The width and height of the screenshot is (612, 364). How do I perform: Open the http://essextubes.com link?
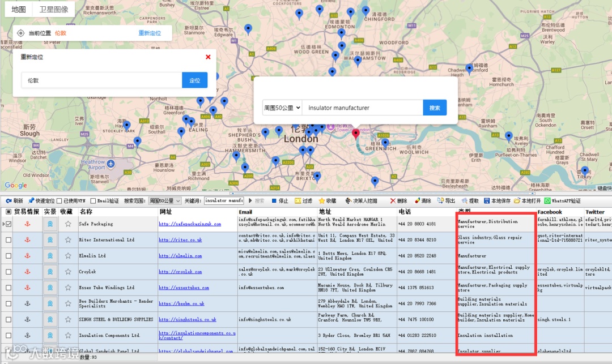coord(184,288)
